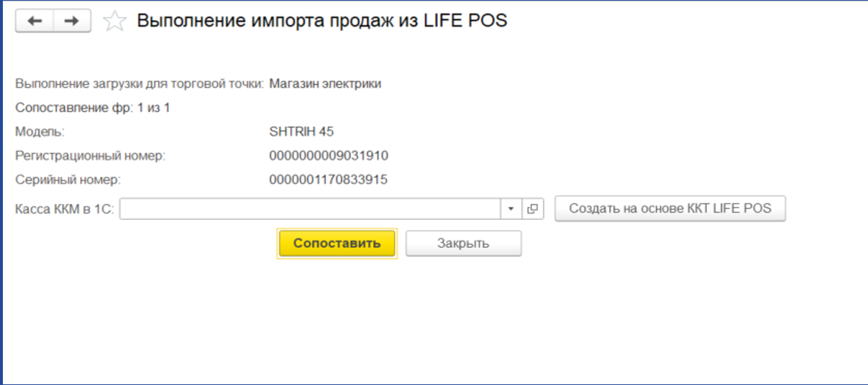Focus the Касса ККМ в 1С input field
868x385 pixels.
coord(310,208)
